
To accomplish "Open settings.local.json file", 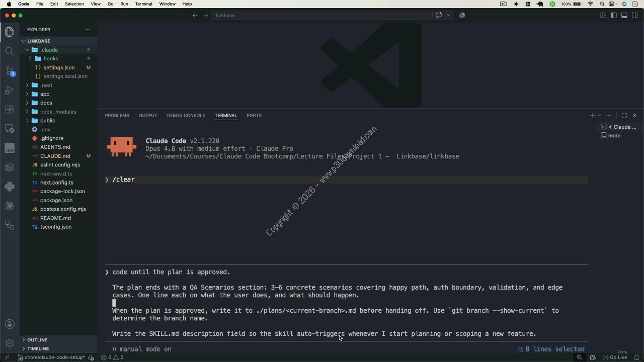I will 58,76.
